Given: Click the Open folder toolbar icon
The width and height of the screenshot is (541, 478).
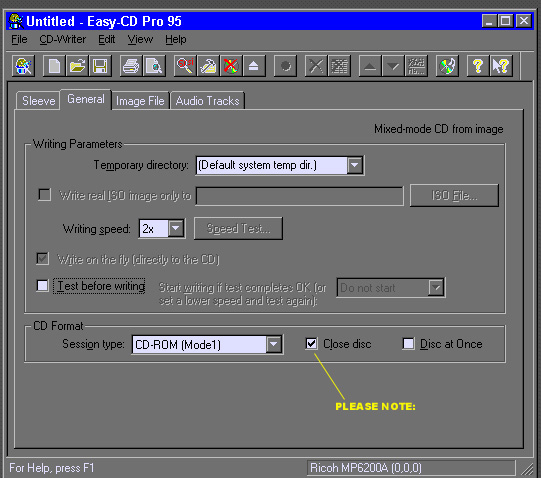Looking at the screenshot, I should pyautogui.click(x=77, y=66).
